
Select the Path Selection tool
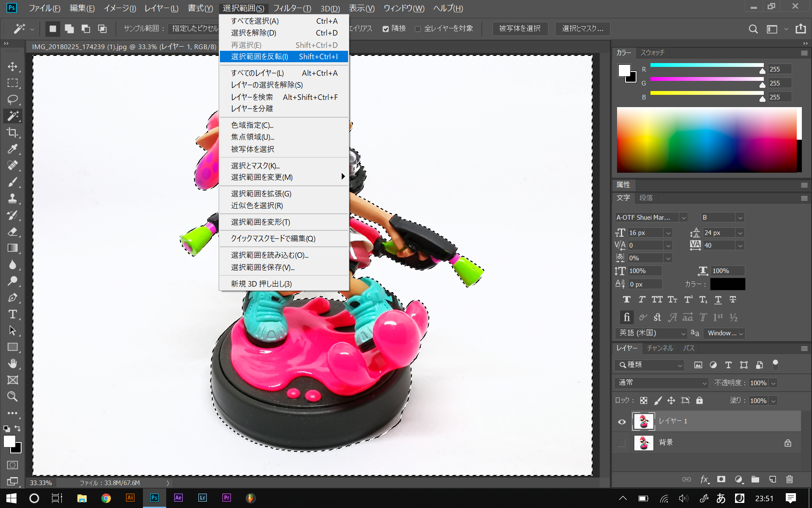tap(13, 331)
